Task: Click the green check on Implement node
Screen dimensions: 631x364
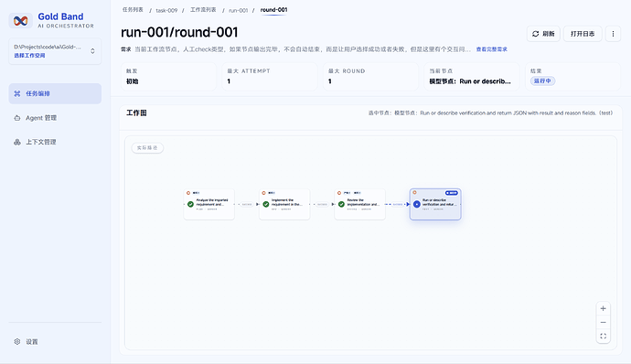Action: [x=266, y=204]
